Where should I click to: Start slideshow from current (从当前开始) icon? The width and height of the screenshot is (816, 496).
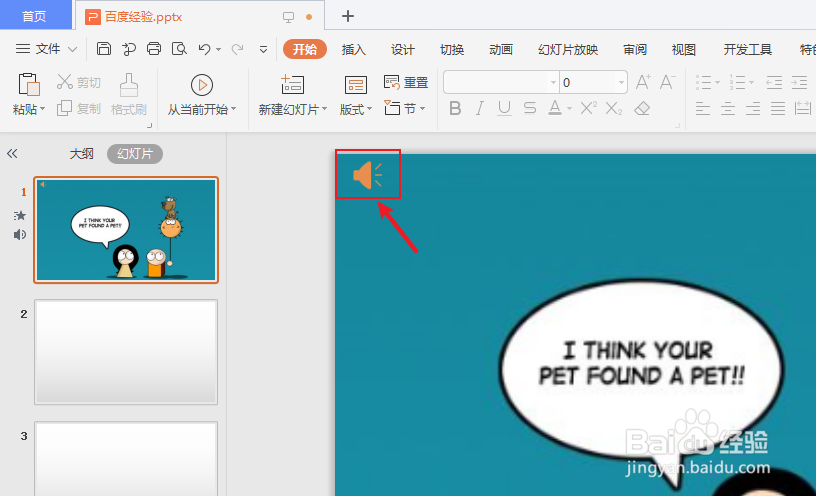[x=202, y=85]
